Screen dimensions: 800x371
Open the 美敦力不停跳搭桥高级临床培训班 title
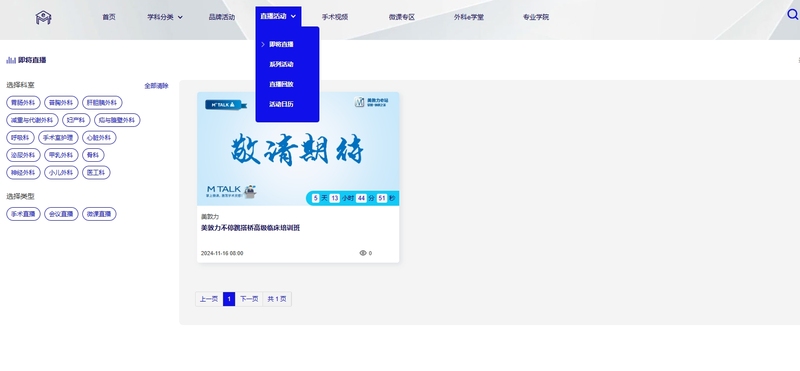pyautogui.click(x=251, y=228)
